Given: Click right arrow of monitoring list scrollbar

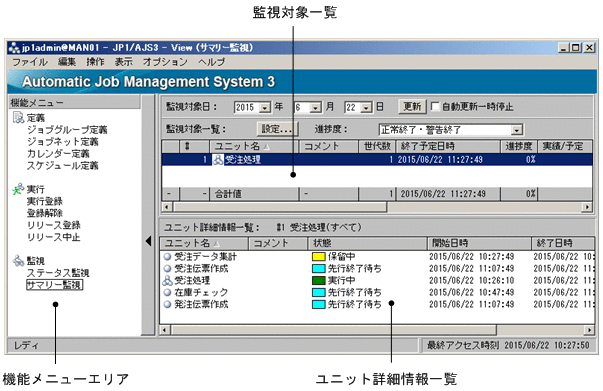Looking at the screenshot, I should click(x=587, y=207).
